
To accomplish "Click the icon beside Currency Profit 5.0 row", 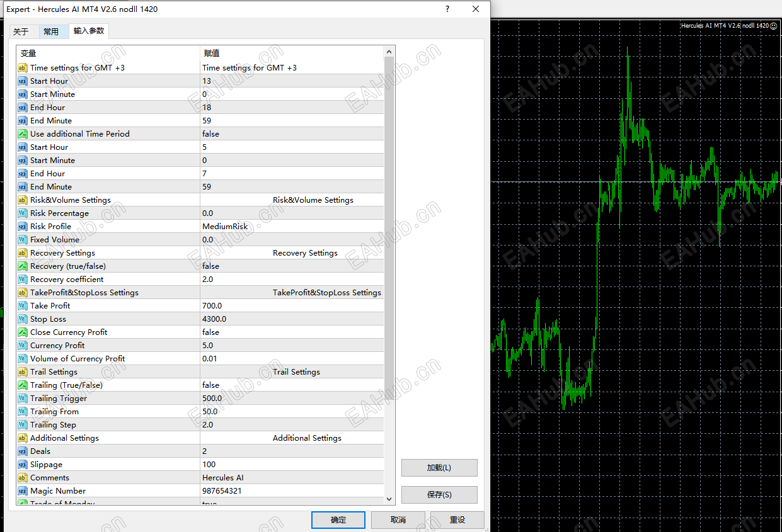I will point(23,346).
